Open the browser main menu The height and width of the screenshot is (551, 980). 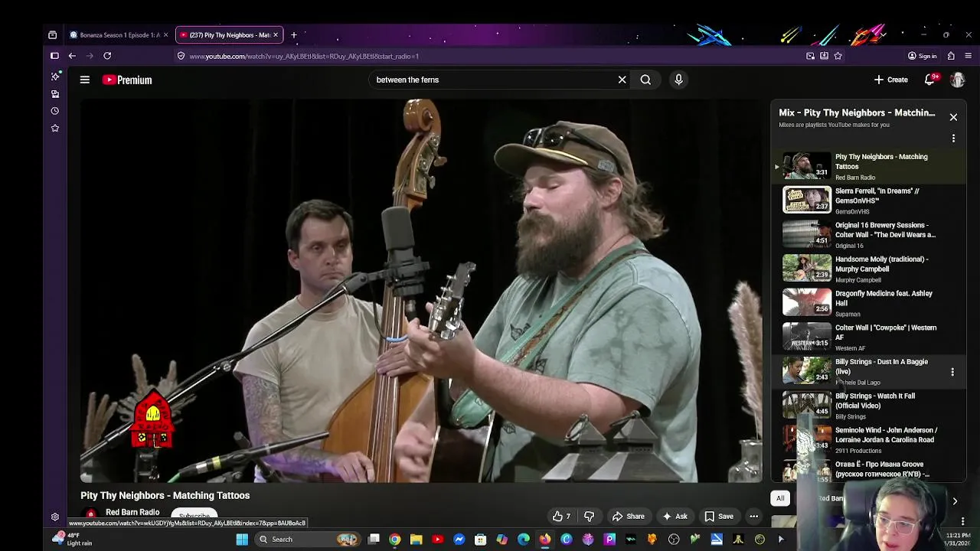point(968,56)
